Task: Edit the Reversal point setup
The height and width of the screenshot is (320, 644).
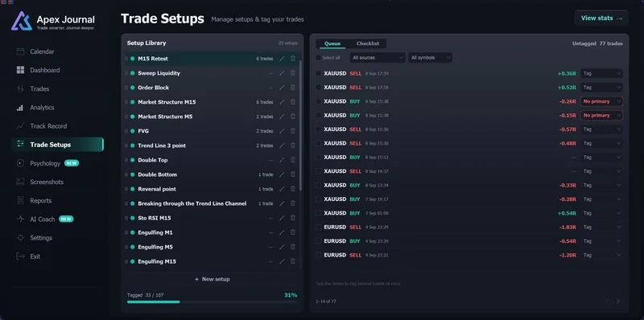Action: [x=282, y=189]
